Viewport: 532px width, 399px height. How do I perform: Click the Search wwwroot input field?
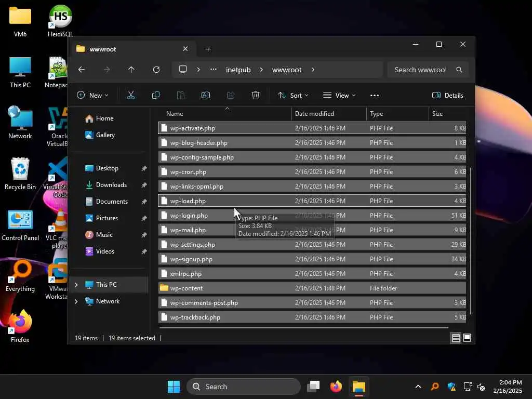[x=421, y=70]
